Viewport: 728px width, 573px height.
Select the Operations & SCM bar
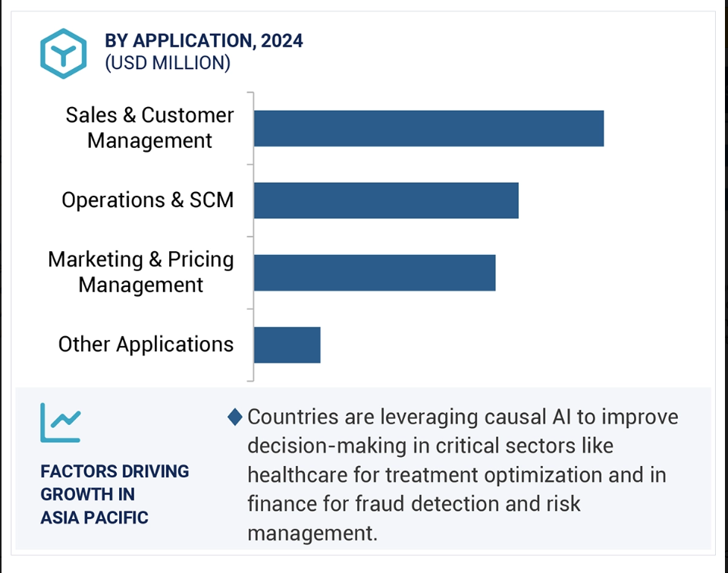click(386, 200)
